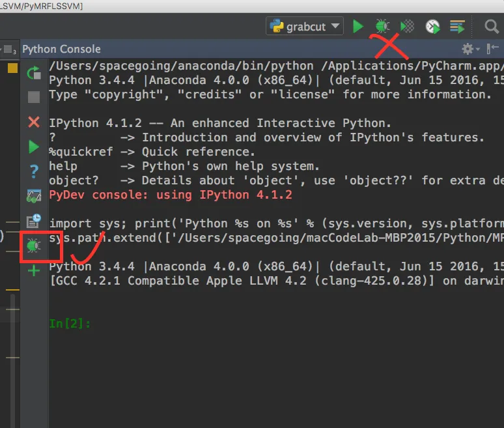
Task: Show variables with the glasses icon
Action: click(x=34, y=196)
